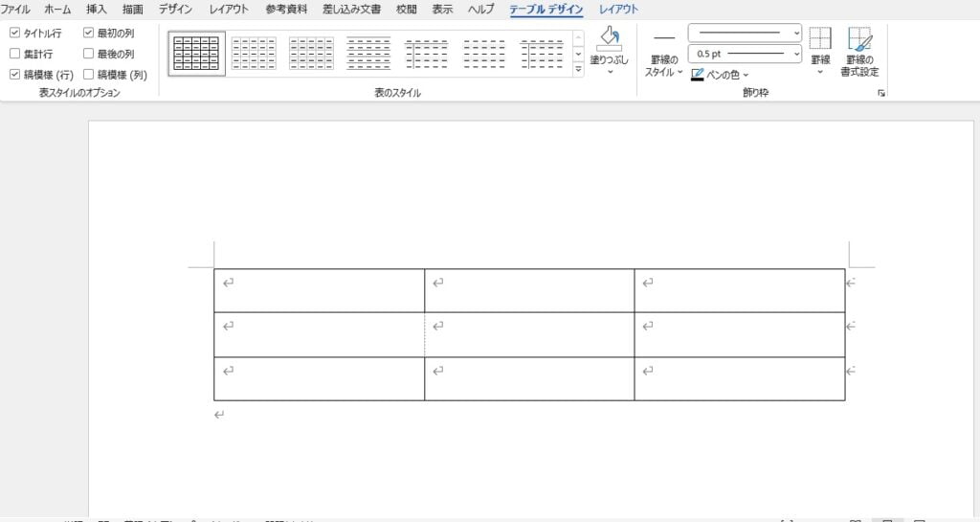Screen dimensions: 980x522
Task: Apply the fifth table style thumbnail
Action: 426,54
